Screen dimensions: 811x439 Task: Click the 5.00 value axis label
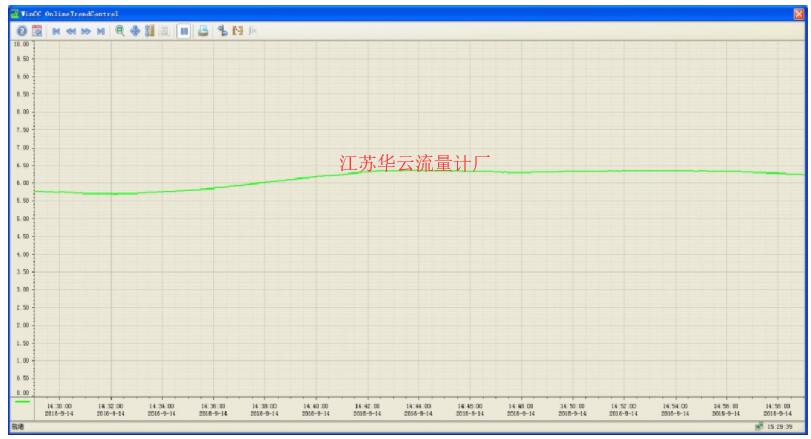[23, 219]
